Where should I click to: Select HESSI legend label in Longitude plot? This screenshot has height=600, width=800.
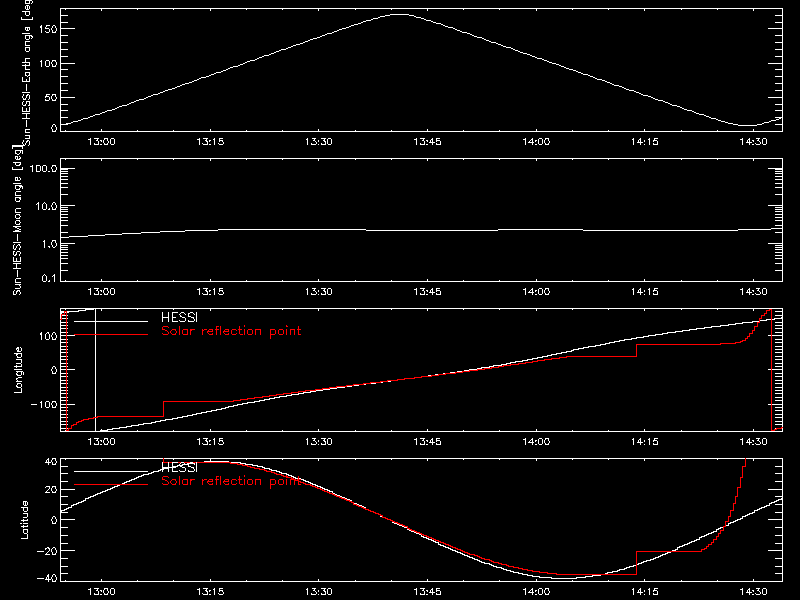[x=179, y=317]
